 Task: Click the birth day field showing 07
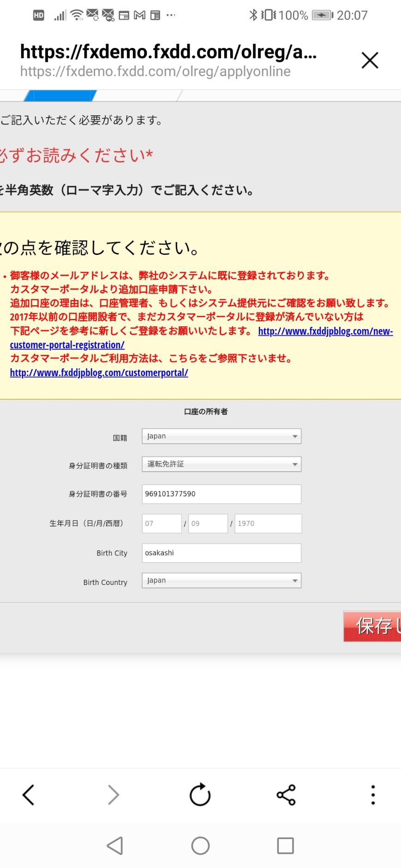tap(162, 524)
